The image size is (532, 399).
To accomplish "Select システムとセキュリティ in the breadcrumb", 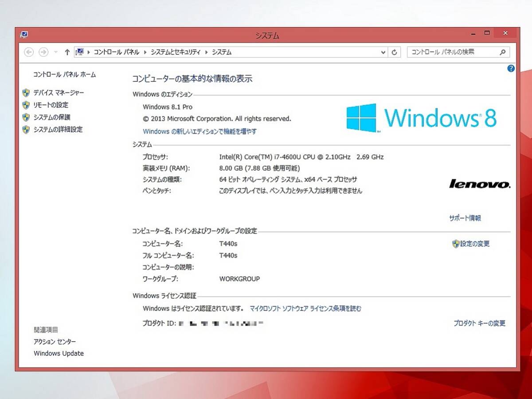I will 176,52.
